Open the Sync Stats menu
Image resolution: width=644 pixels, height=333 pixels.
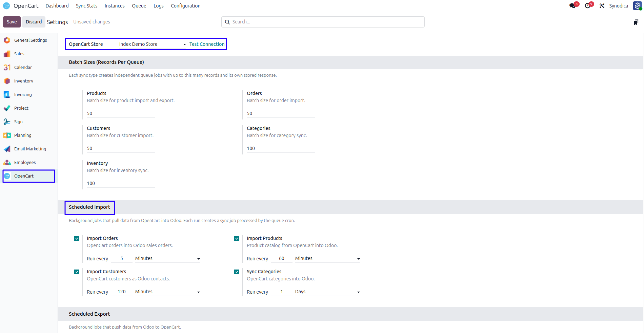point(86,6)
